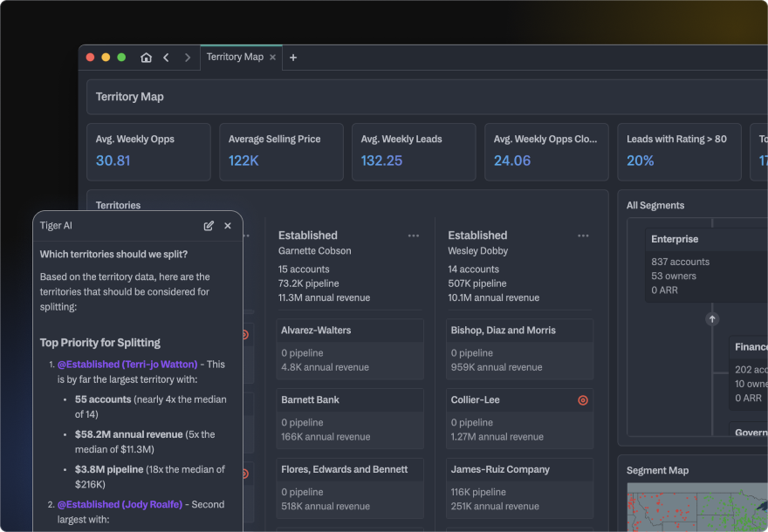The image size is (768, 532).
Task: Close the Territory Map tab
Action: click(273, 58)
